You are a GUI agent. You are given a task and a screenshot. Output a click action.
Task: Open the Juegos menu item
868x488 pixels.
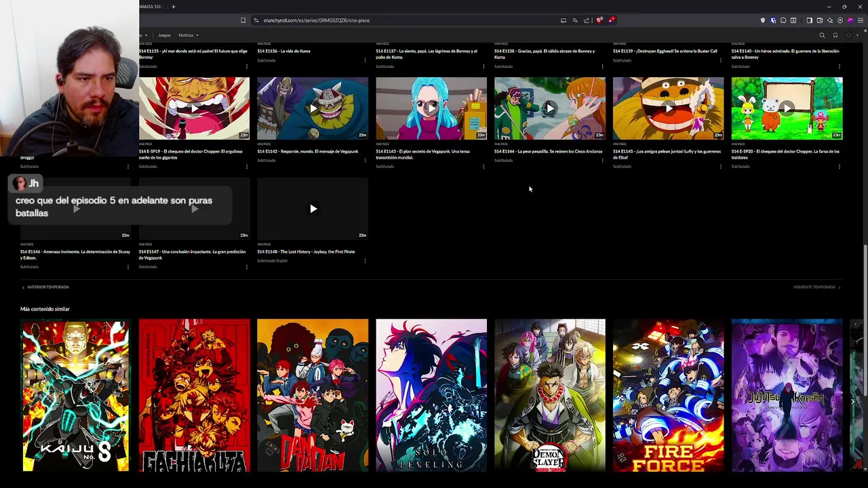point(164,35)
